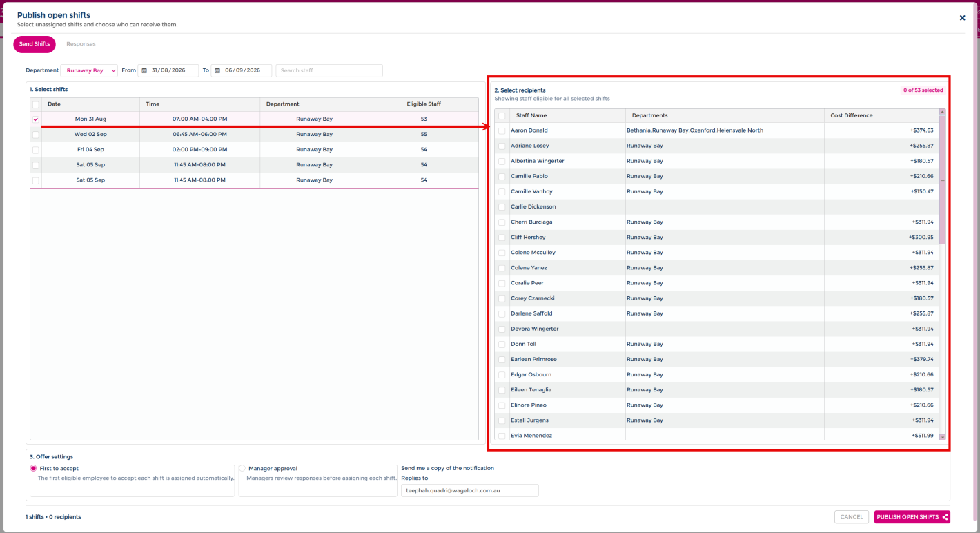This screenshot has width=980, height=533.
Task: Check the Wed 02 Sep shift checkbox
Action: pyautogui.click(x=36, y=135)
